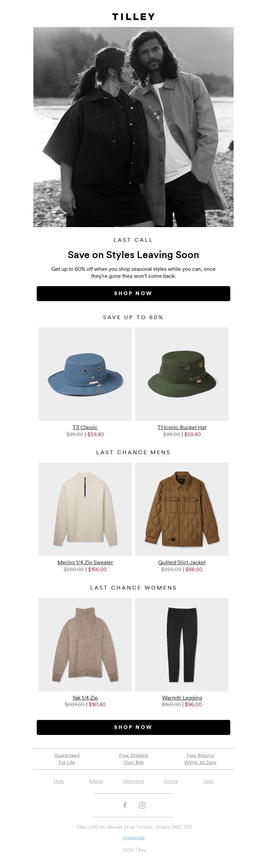The width and height of the screenshot is (267, 868).
Task: Go to the Womens footer menu link
Action: (133, 781)
